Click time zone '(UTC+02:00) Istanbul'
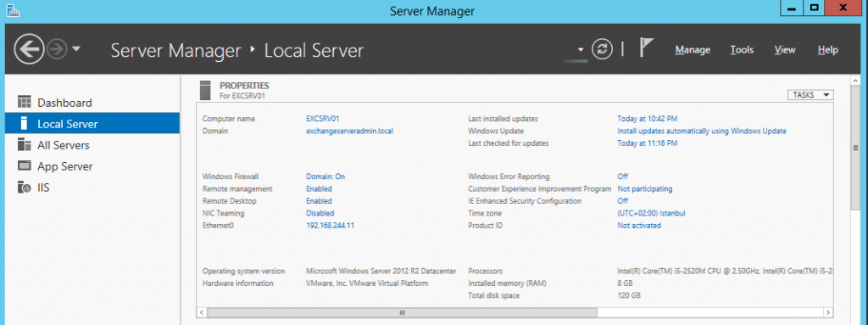This screenshot has width=868, height=325. pos(652,213)
